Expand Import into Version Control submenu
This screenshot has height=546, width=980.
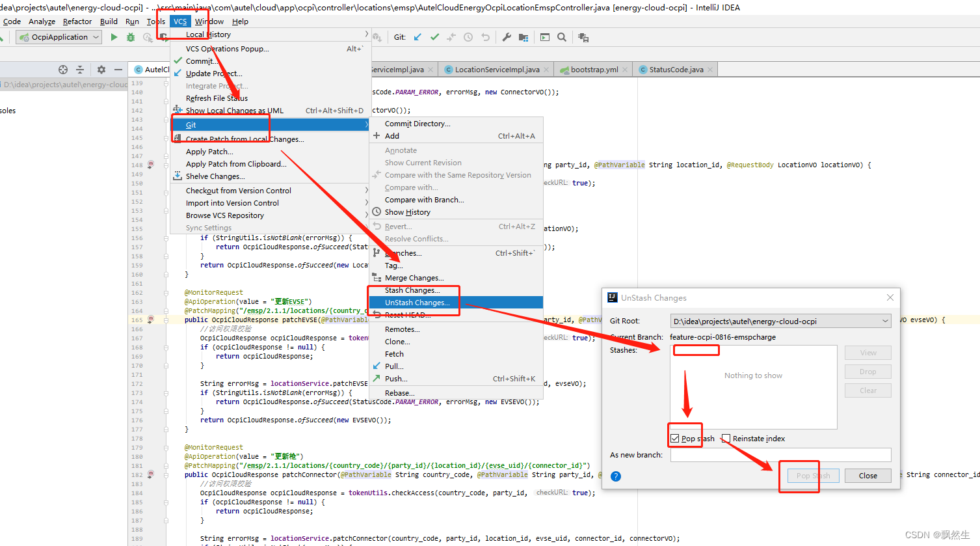tap(269, 203)
